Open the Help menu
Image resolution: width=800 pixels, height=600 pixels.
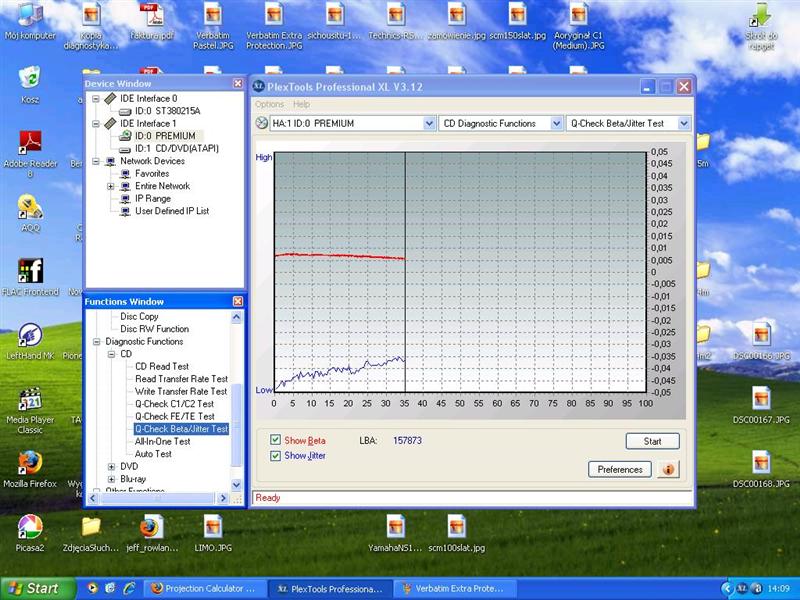(301, 104)
